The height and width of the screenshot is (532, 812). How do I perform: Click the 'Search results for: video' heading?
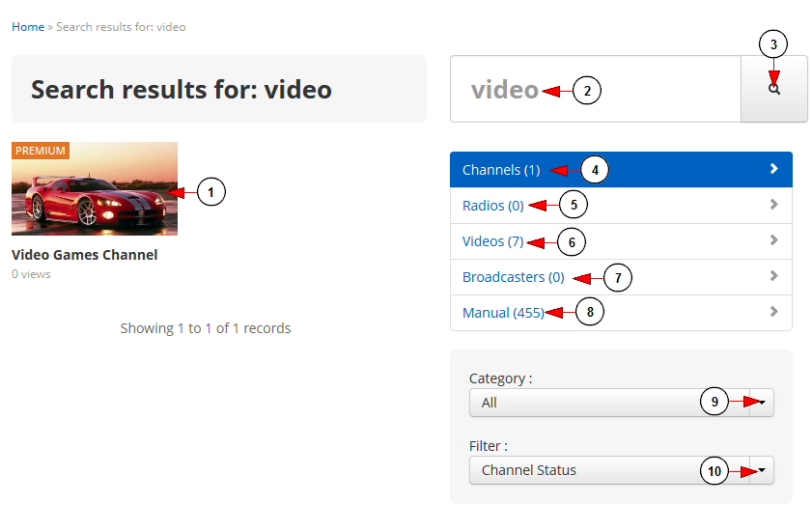tap(182, 90)
